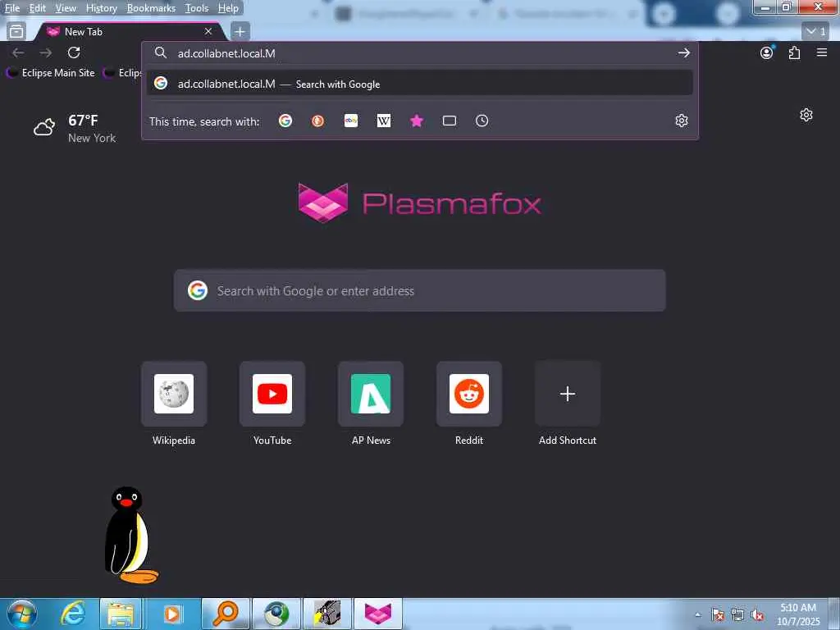
Task: Click the penguin desktop mascot
Action: point(130,535)
